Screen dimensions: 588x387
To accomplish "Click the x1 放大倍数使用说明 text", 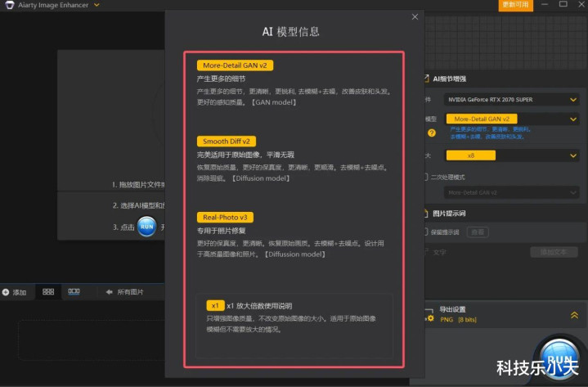I will click(259, 306).
